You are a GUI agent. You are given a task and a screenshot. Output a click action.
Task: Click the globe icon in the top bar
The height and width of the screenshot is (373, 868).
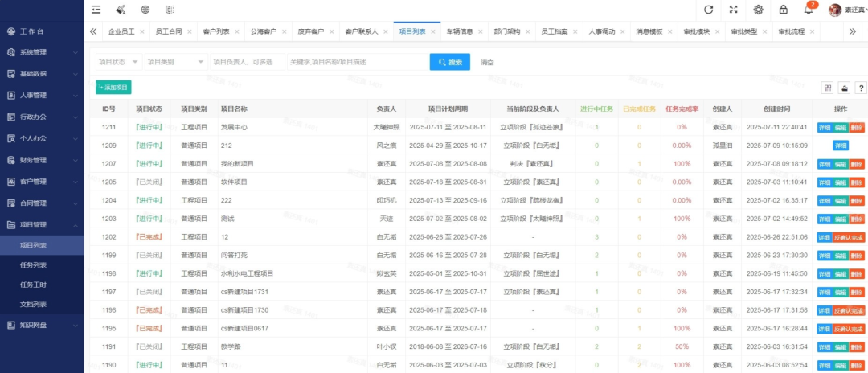pos(145,10)
